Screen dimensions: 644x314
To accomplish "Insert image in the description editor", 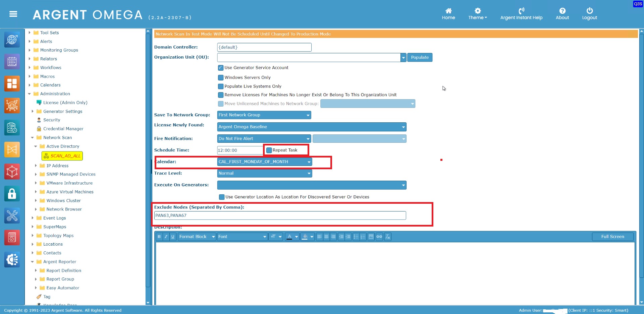I will tap(371, 237).
